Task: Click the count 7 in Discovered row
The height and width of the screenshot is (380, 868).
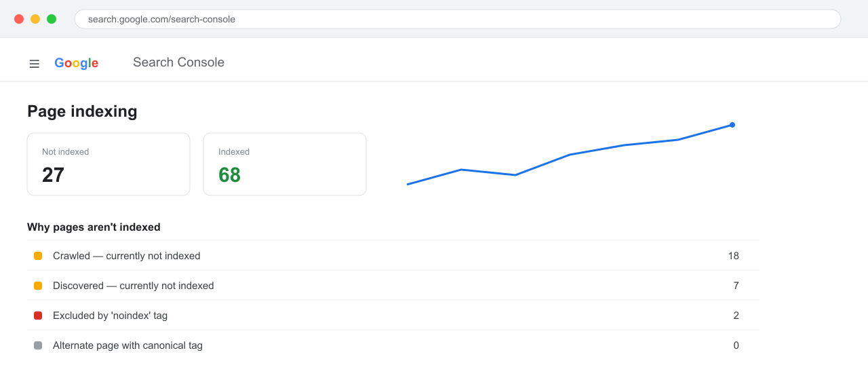Action: pyautogui.click(x=736, y=286)
